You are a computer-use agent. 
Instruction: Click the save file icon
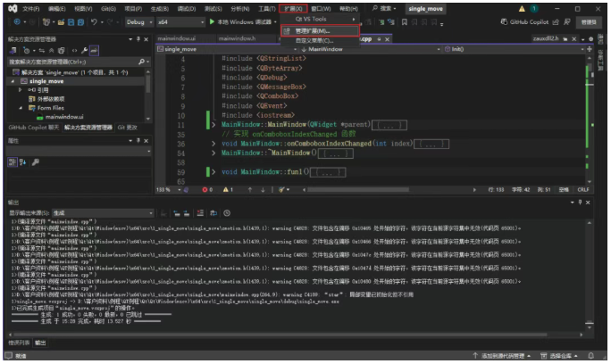tap(71, 22)
